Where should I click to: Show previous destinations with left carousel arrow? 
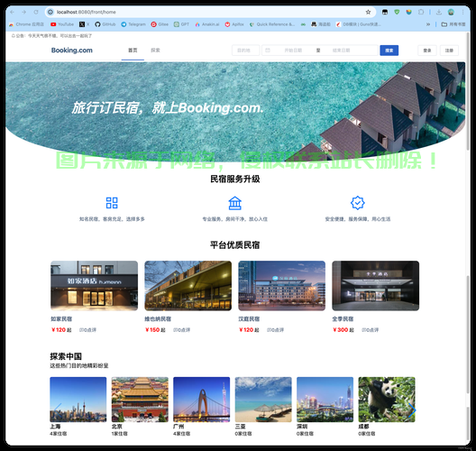[57, 410]
